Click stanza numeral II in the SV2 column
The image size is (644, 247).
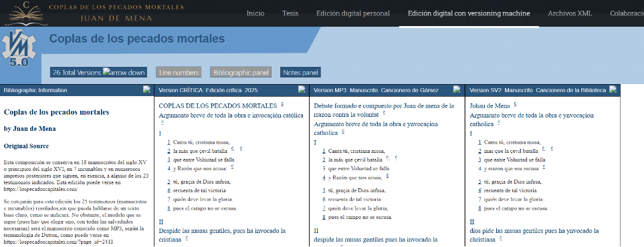click(x=472, y=222)
